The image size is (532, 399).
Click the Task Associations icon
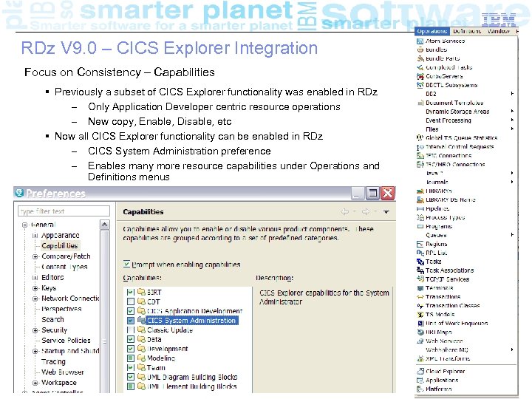pyautogui.click(x=420, y=270)
